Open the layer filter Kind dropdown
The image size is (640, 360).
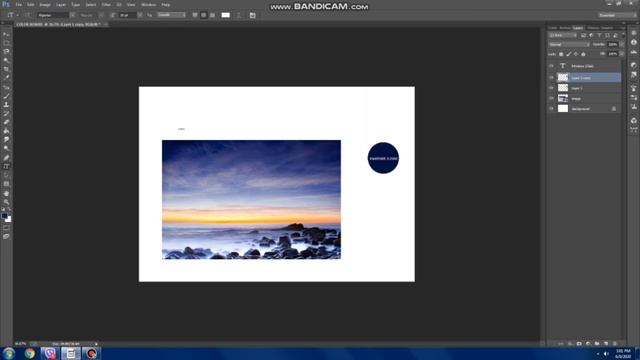562,36
